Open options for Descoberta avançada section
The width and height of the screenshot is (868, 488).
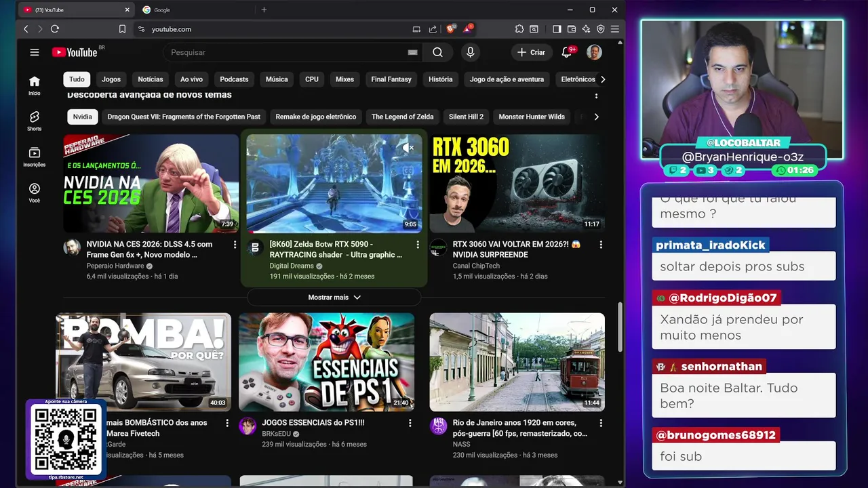point(596,96)
